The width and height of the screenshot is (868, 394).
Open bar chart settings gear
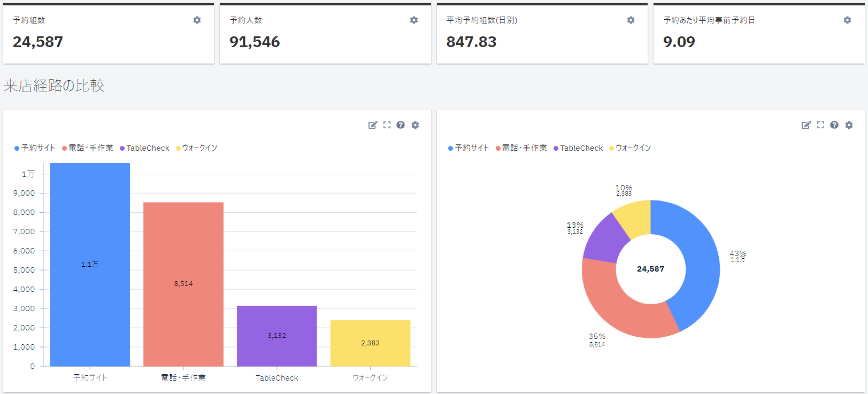tap(415, 125)
